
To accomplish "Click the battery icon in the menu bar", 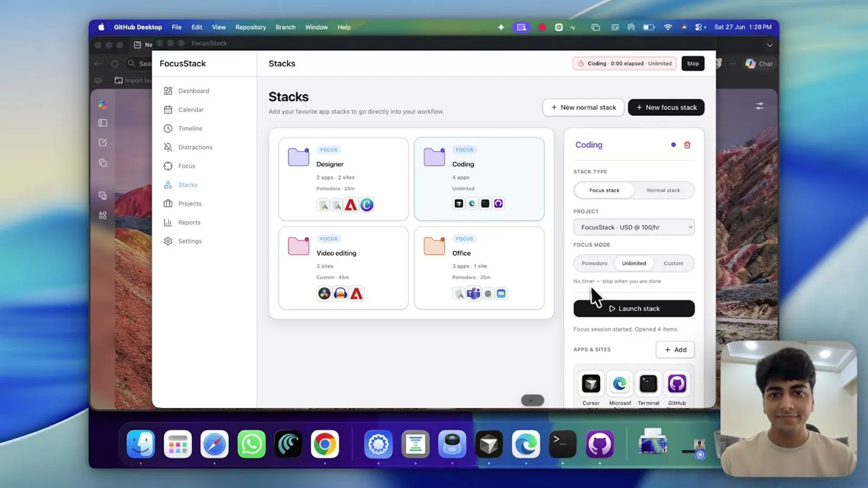I will pyautogui.click(x=649, y=27).
